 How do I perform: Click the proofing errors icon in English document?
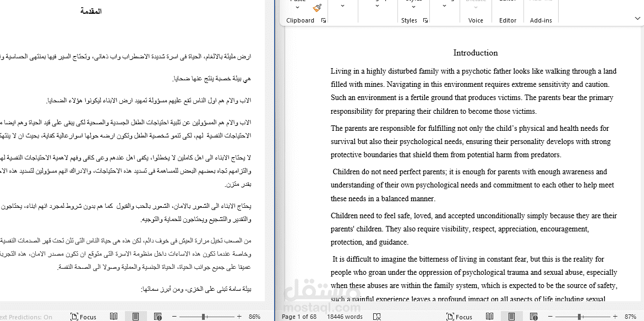pos(376,317)
